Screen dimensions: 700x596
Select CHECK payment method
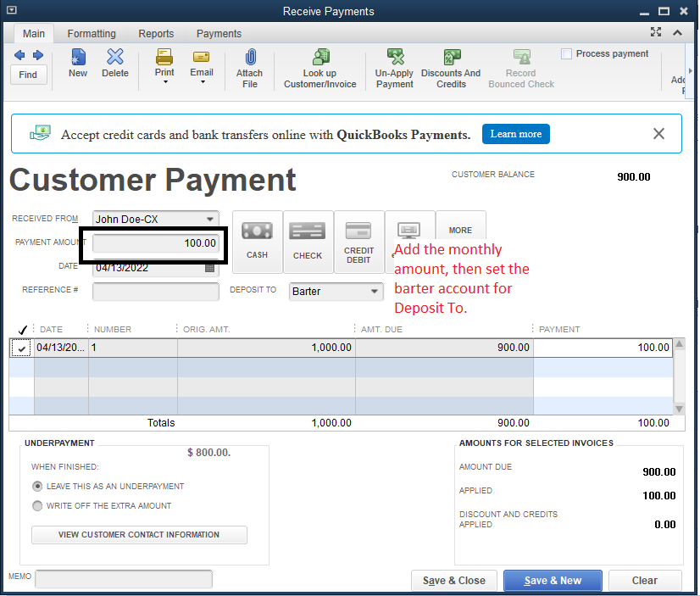[x=308, y=242]
